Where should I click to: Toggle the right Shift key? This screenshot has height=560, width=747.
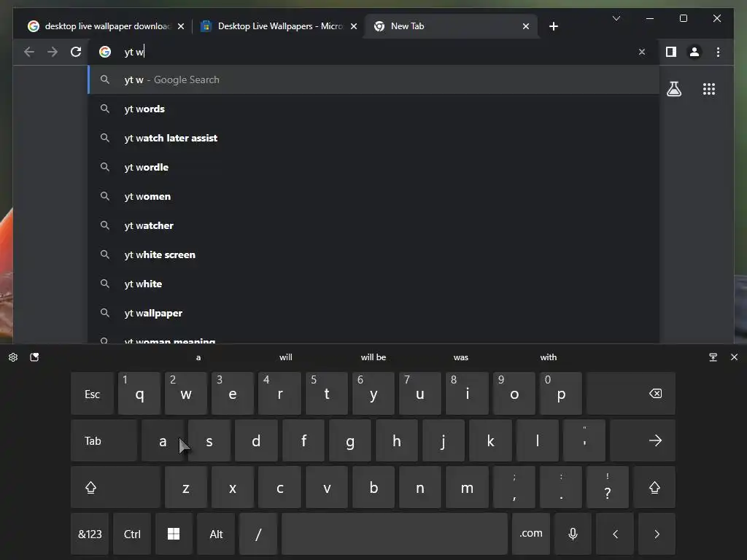pos(654,487)
